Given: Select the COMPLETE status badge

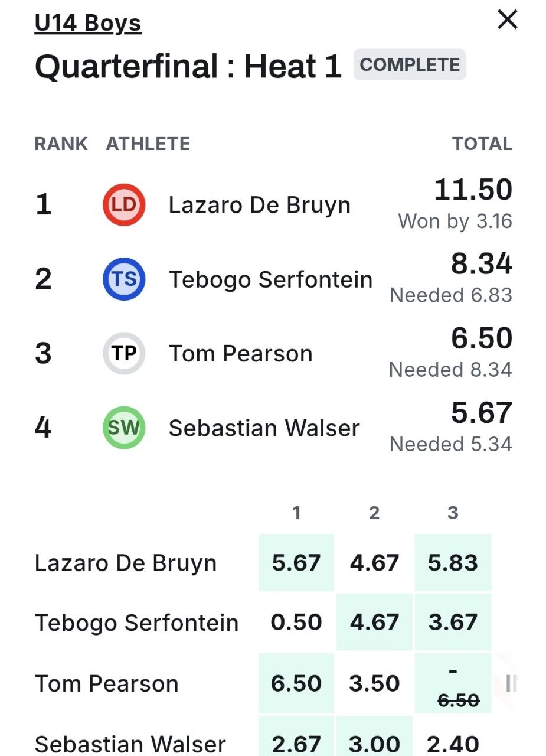Looking at the screenshot, I should point(410,64).
